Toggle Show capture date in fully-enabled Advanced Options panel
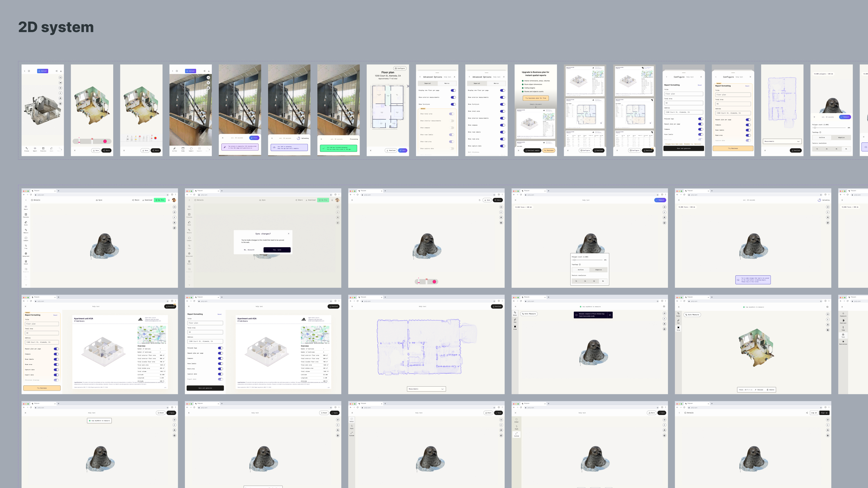Screen dimensions: 868x488 point(502,146)
